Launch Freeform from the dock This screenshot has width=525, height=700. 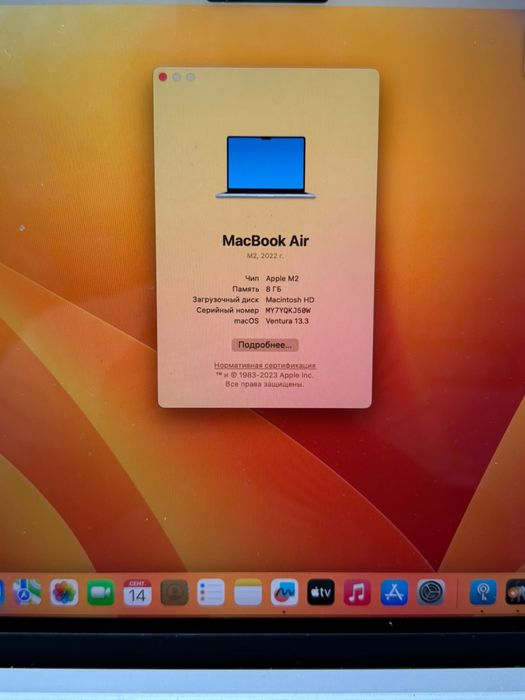coord(284,592)
